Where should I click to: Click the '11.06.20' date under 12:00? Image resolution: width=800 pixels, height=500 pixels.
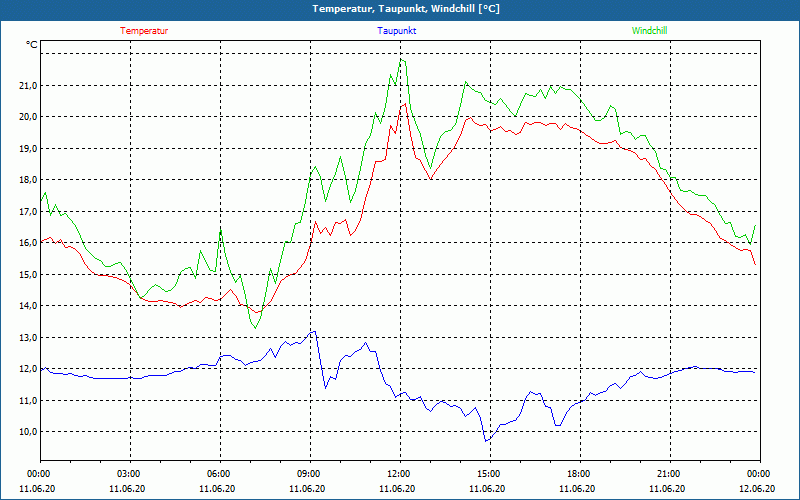397,489
